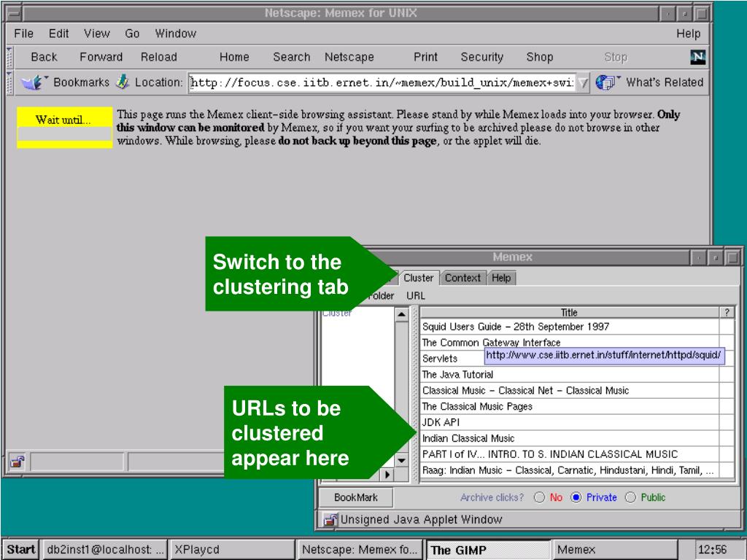Viewport: 747px width, 560px height.
Task: Click the security lock icon in Netscape status bar
Action: pos(18,462)
